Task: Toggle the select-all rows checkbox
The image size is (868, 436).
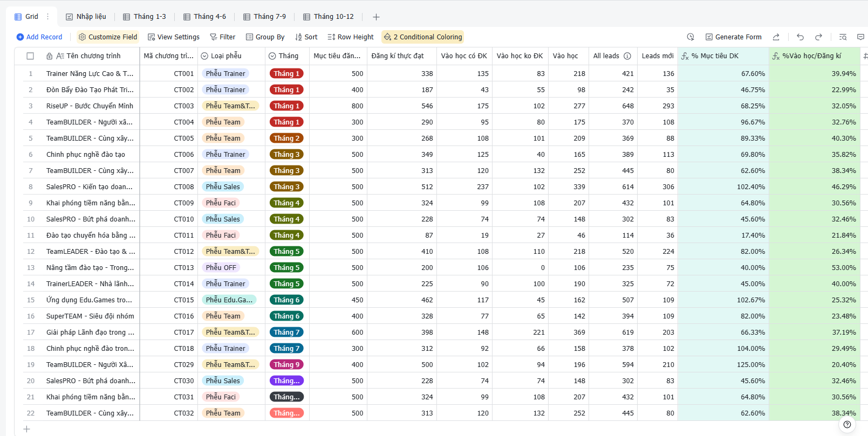Action: tap(30, 56)
